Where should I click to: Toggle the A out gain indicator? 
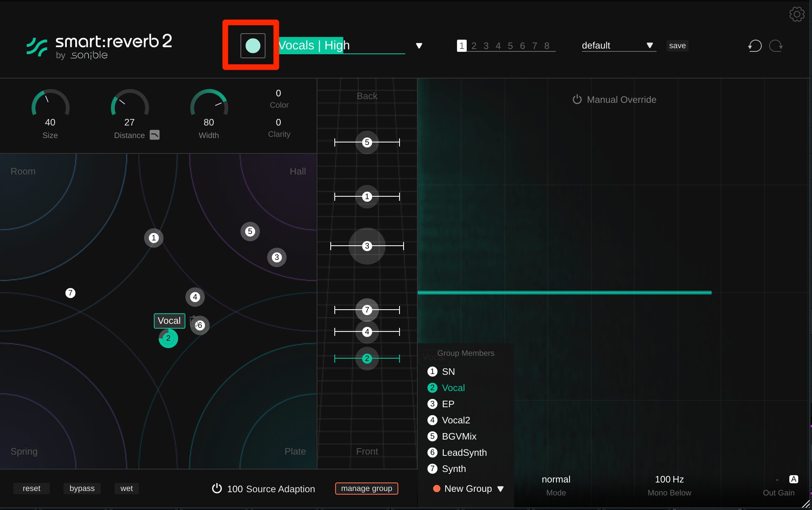click(x=793, y=479)
